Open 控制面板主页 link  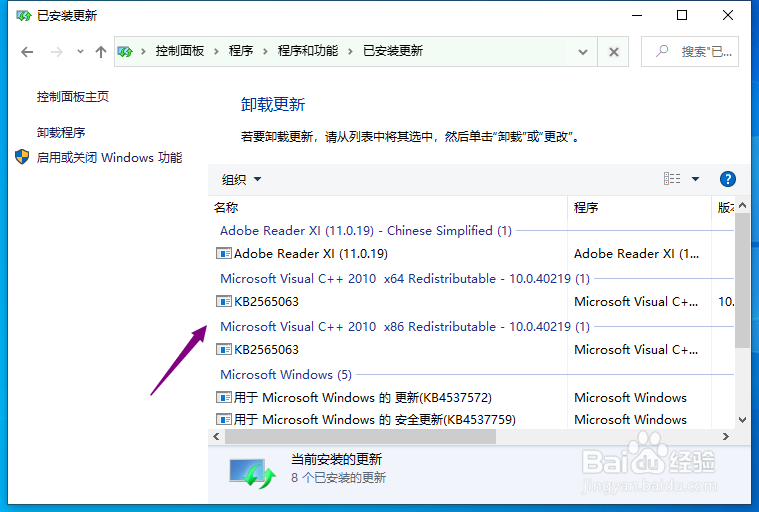click(x=73, y=97)
